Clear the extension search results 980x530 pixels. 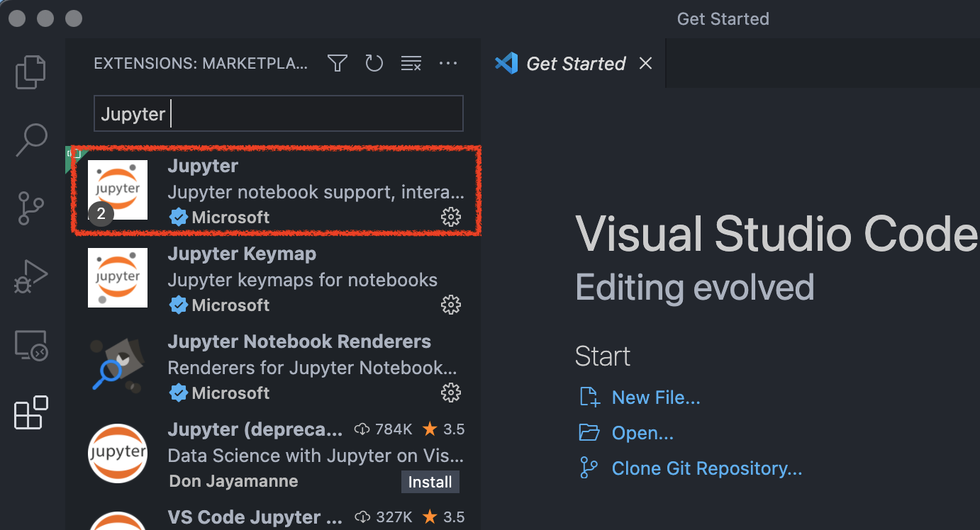coord(411,63)
